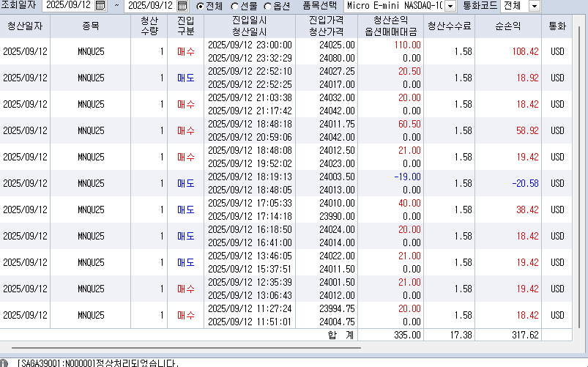Image resolution: width=588 pixels, height=367 pixels.
Task: Select entry time 2025/09/12 13:46:05
Action: click(250, 256)
